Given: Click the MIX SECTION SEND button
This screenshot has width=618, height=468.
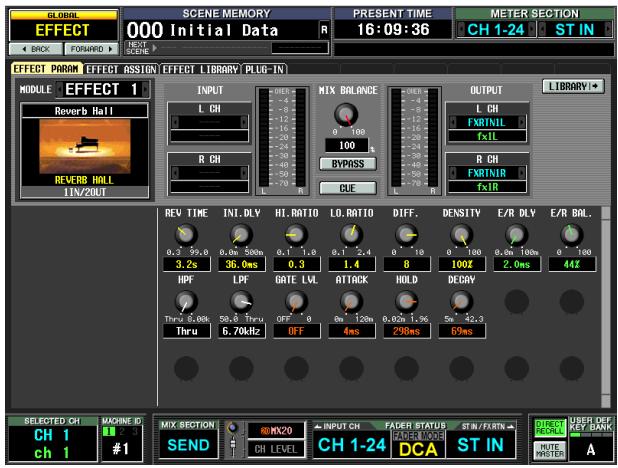Looking at the screenshot, I should [188, 445].
